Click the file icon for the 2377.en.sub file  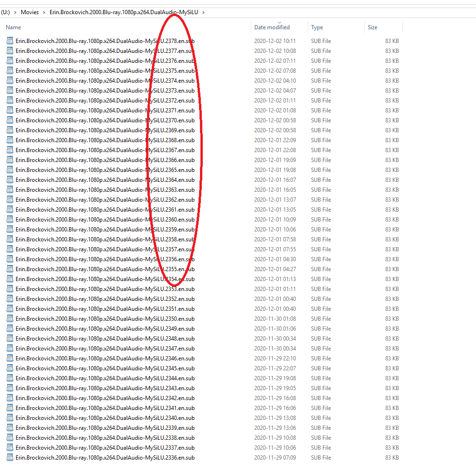pyautogui.click(x=10, y=51)
